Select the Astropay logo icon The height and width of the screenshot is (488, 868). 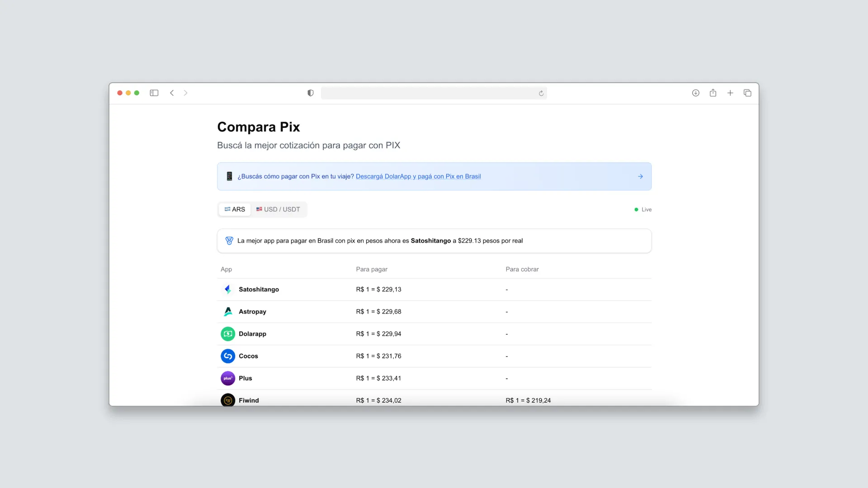click(x=228, y=311)
